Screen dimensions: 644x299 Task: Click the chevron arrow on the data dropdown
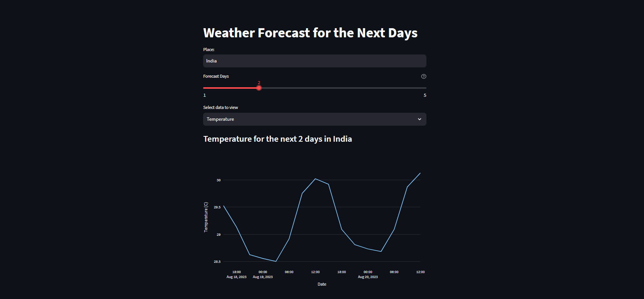click(x=419, y=119)
